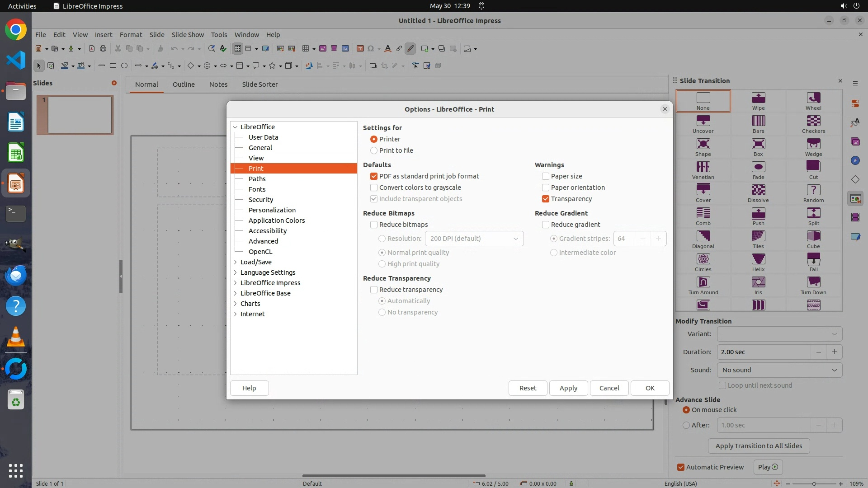Choose the Helix transition icon
This screenshot has width=868, height=488.
(758, 259)
